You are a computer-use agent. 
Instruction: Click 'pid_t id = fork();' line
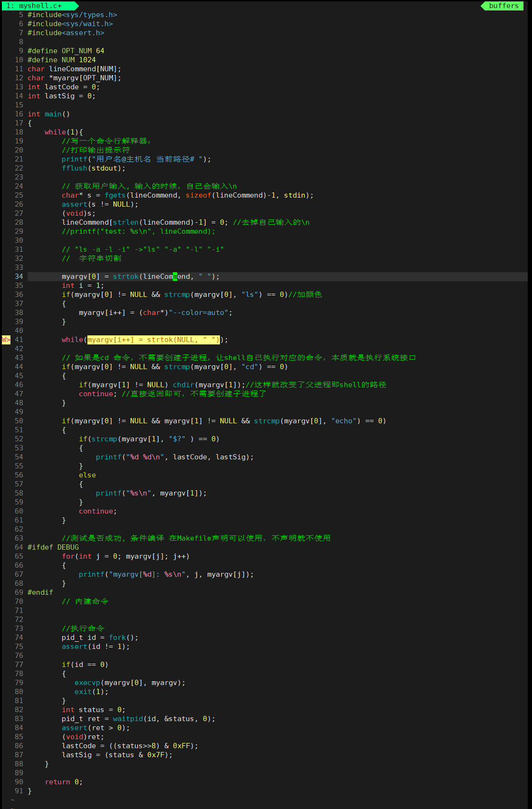click(100, 638)
